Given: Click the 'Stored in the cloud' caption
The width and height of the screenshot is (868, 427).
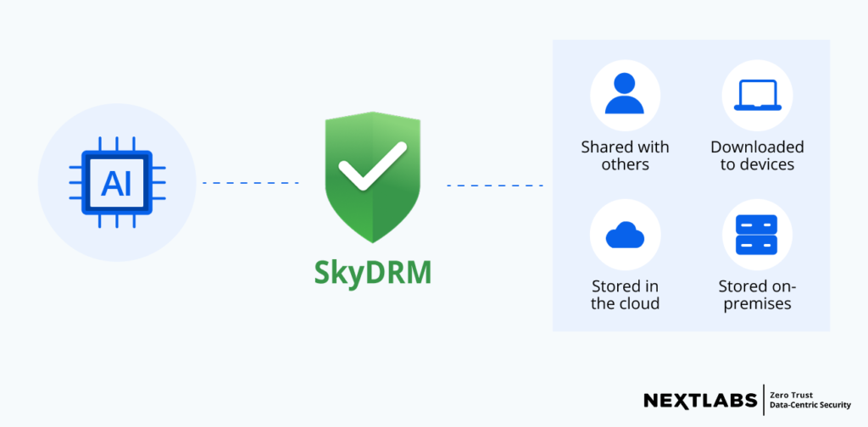Looking at the screenshot, I should [625, 295].
